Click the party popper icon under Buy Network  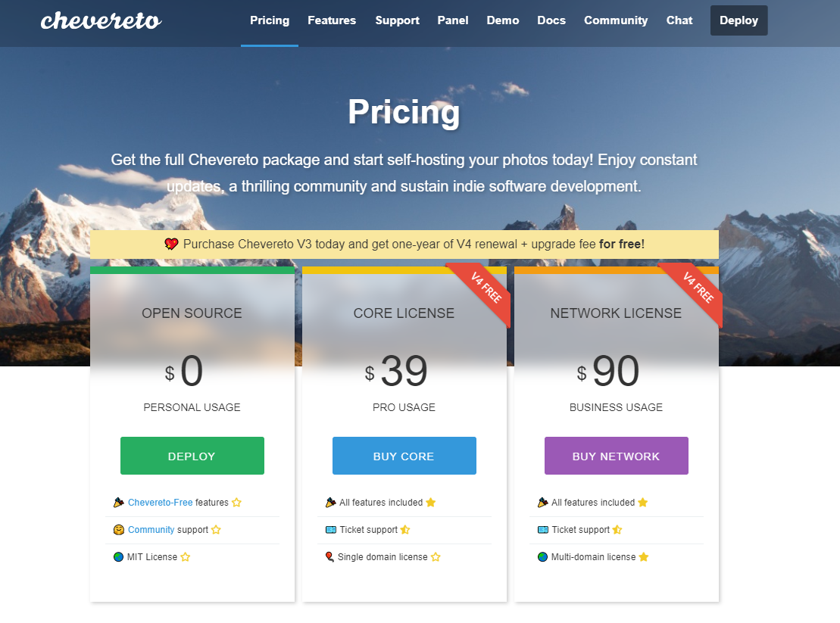tap(542, 502)
